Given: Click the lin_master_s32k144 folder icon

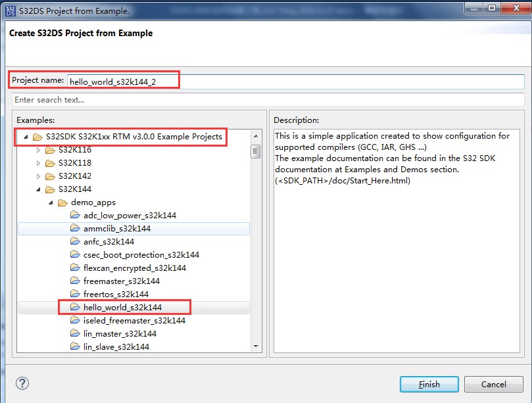Looking at the screenshot, I should click(75, 333).
